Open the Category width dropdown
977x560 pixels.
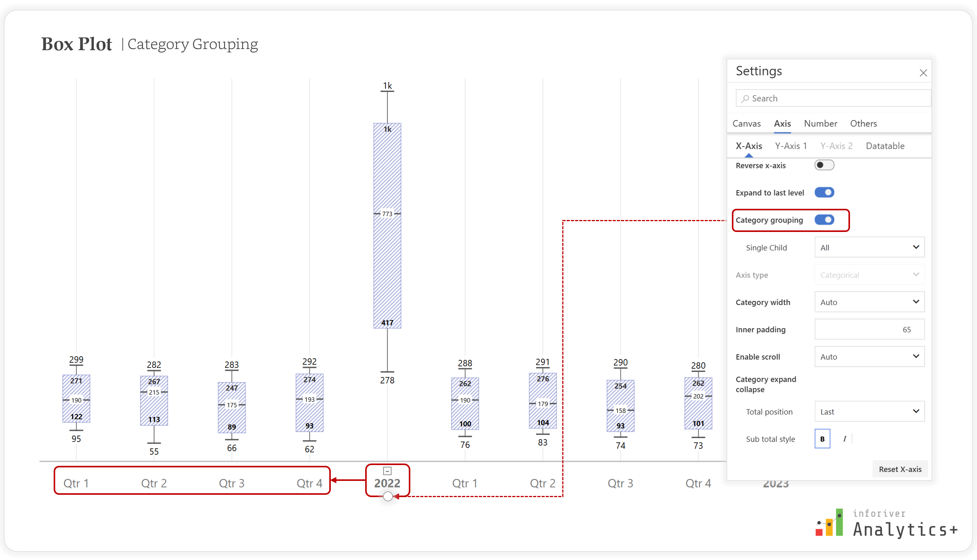tap(869, 302)
